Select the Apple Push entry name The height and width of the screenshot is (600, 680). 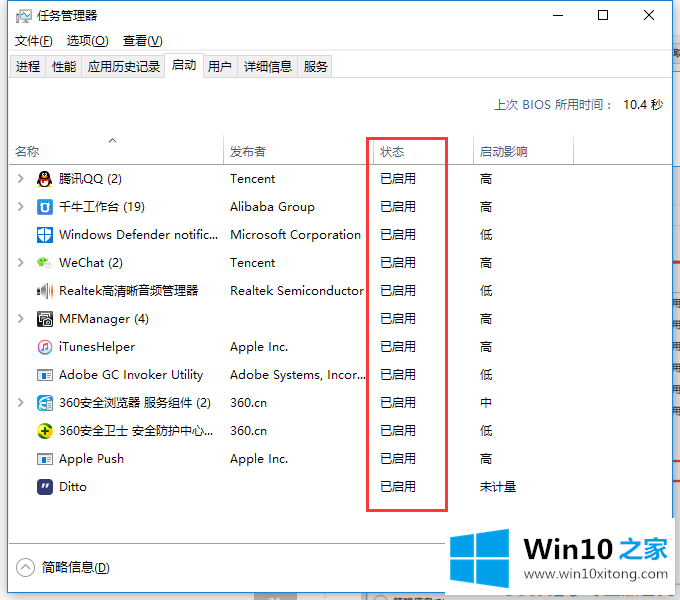(92, 459)
